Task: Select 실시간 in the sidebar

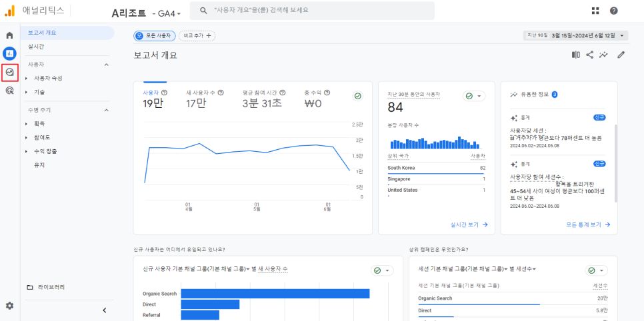Action: click(x=36, y=47)
